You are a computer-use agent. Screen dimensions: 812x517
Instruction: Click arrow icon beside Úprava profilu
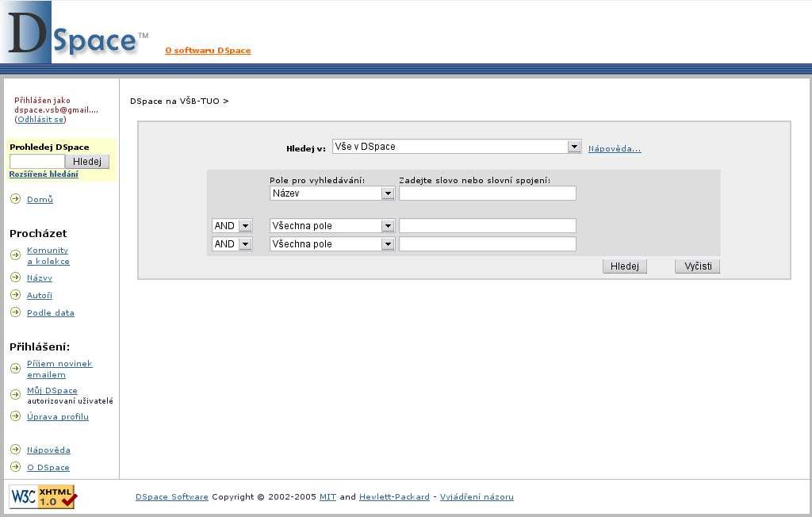click(x=16, y=416)
